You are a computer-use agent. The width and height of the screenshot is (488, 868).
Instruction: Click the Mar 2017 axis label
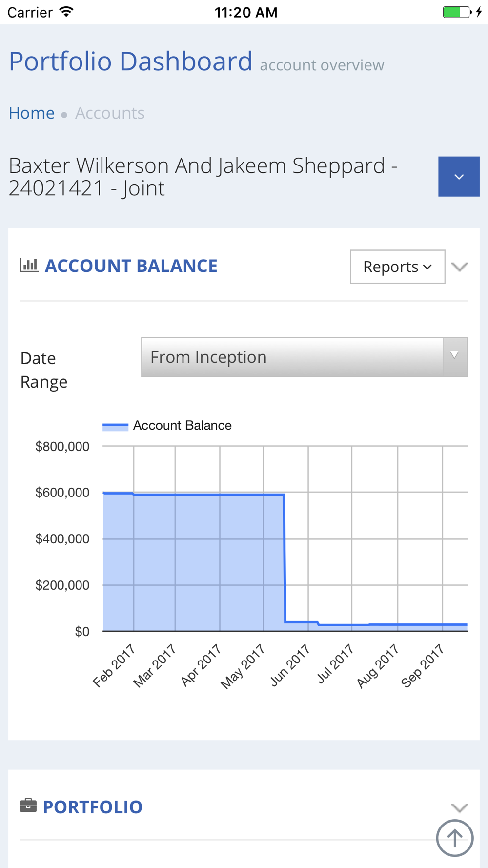click(154, 665)
